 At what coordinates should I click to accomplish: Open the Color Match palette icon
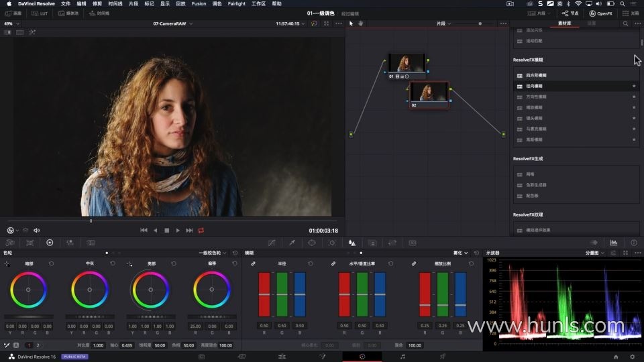pyautogui.click(x=30, y=243)
